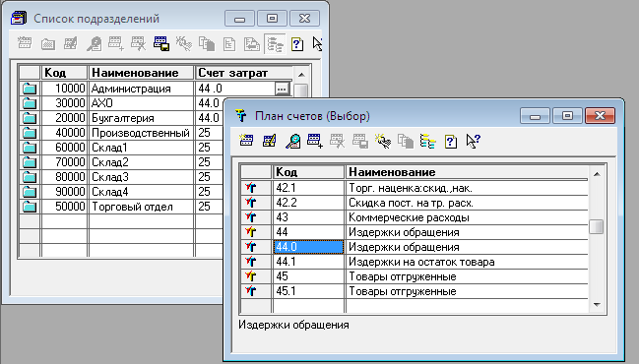Close the План счетов (Выбор) window

[600, 116]
